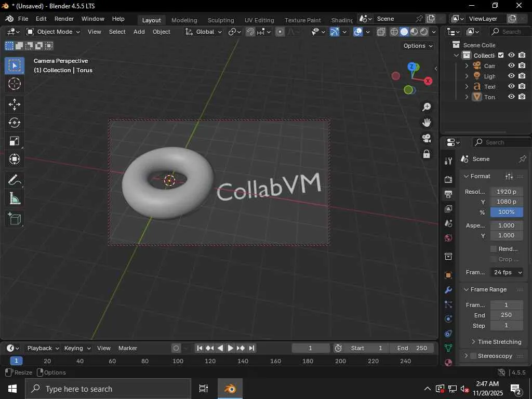Click the pin icon beside Scene properties
This screenshot has width=532, height=399.
click(x=522, y=159)
